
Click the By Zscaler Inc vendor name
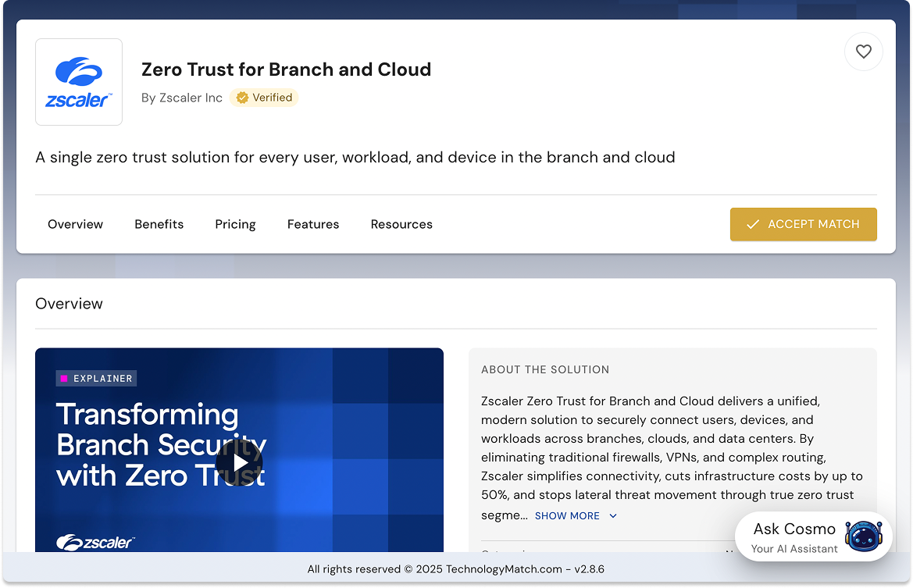click(182, 98)
